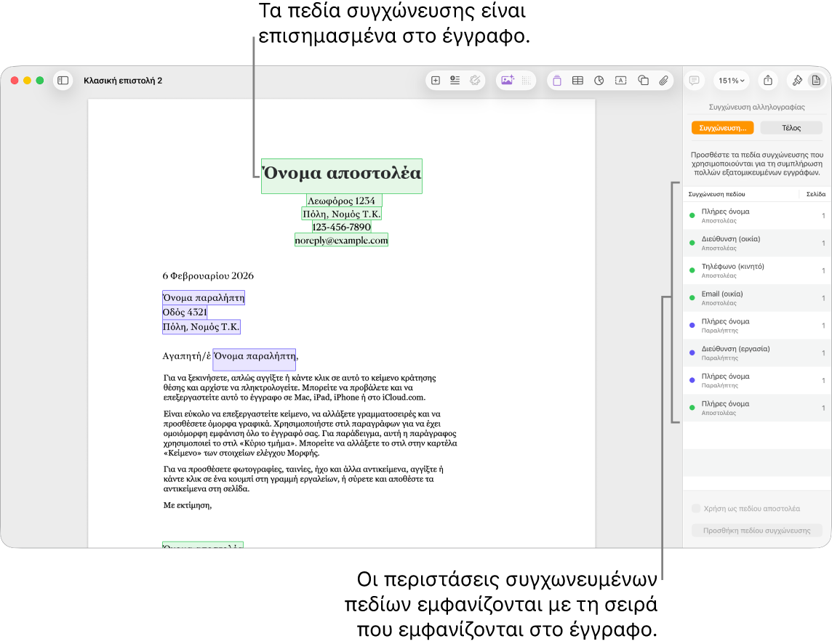This screenshot has height=644, width=832.
Task: Click the Comment speech-bubble icon
Action: (694, 81)
